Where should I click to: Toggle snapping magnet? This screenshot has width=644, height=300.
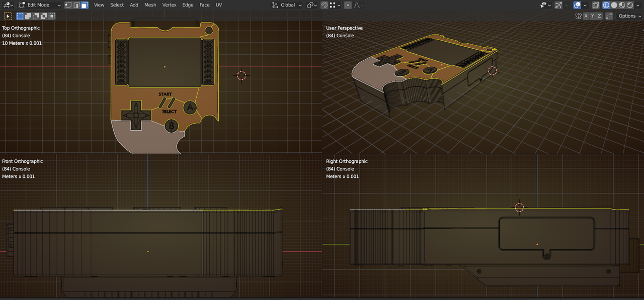325,5
